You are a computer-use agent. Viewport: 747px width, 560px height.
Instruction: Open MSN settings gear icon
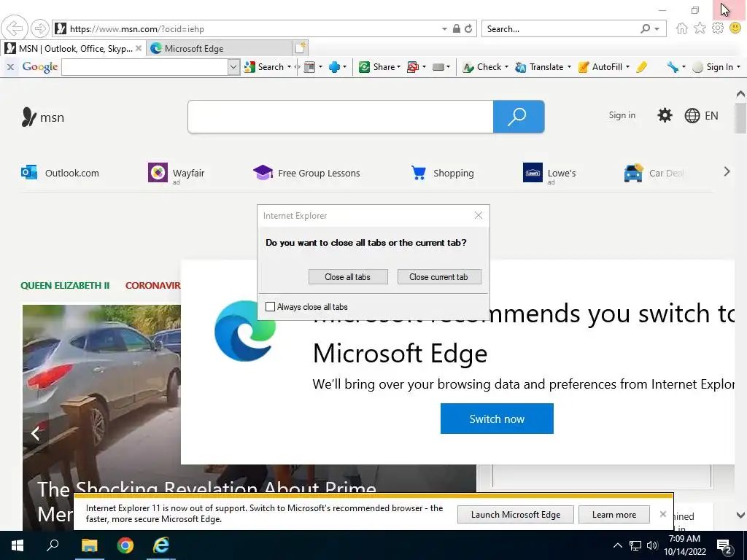tap(665, 115)
